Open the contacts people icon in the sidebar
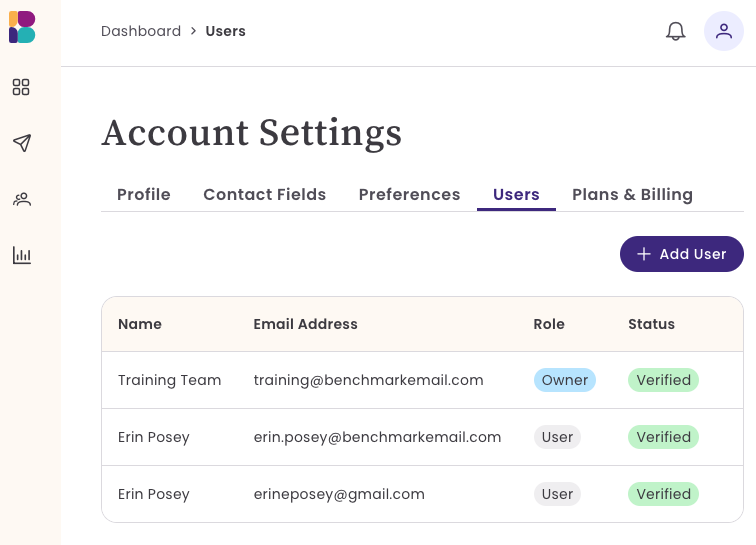The height and width of the screenshot is (545, 756). pyautogui.click(x=22, y=199)
